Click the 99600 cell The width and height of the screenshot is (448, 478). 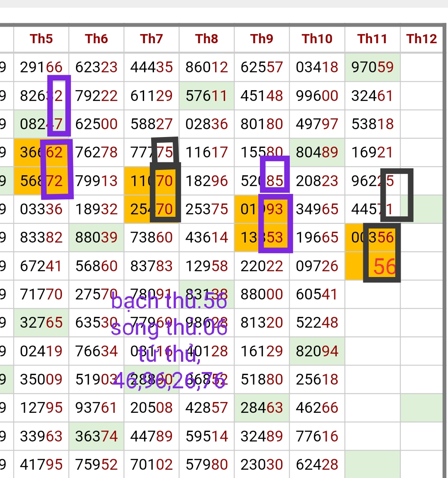tap(317, 96)
